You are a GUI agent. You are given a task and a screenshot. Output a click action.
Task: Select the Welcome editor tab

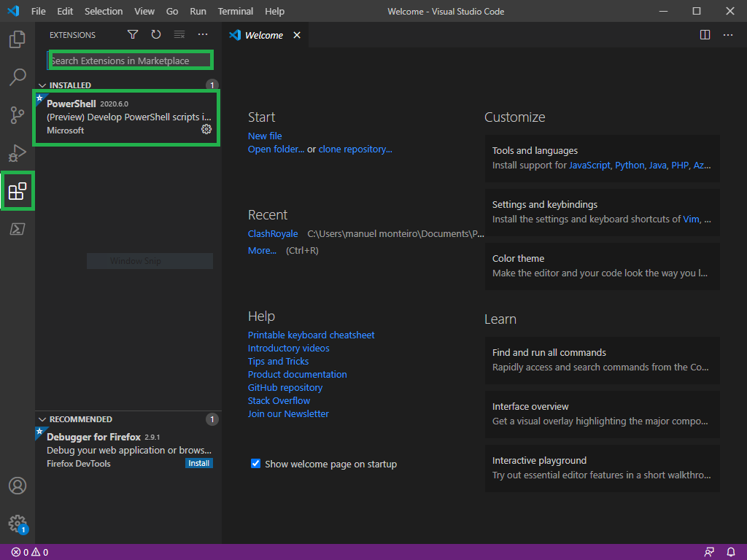coord(265,35)
